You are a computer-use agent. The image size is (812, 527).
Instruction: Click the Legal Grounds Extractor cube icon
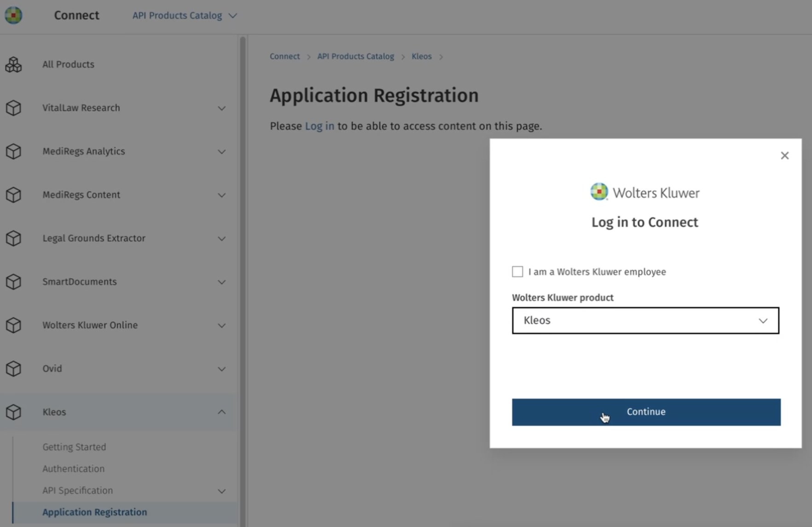pos(13,238)
